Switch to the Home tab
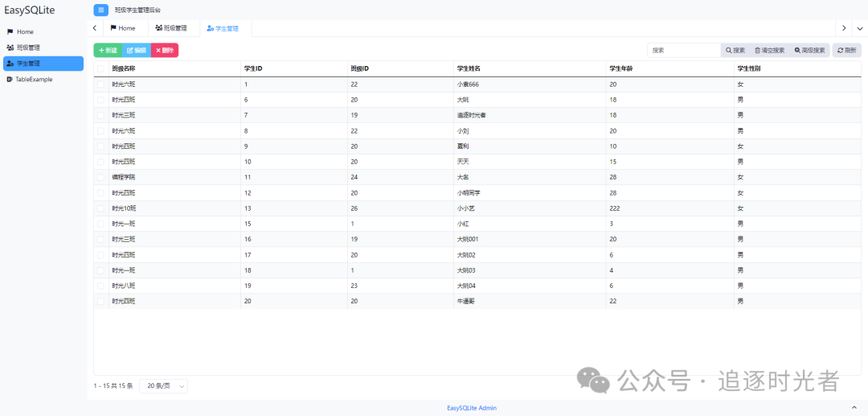868x416 pixels. pyautogui.click(x=122, y=28)
